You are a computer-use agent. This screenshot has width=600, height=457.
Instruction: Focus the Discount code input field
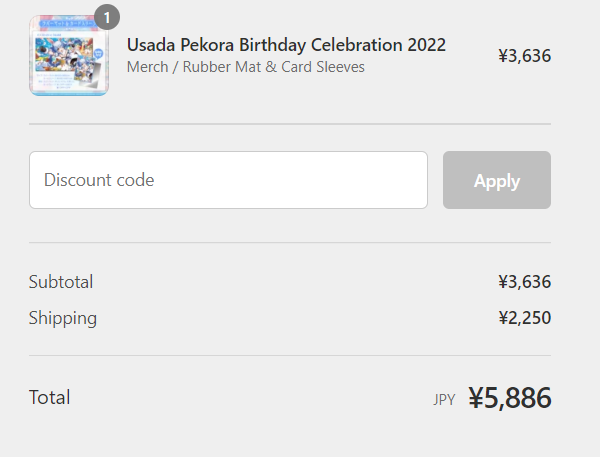point(228,180)
